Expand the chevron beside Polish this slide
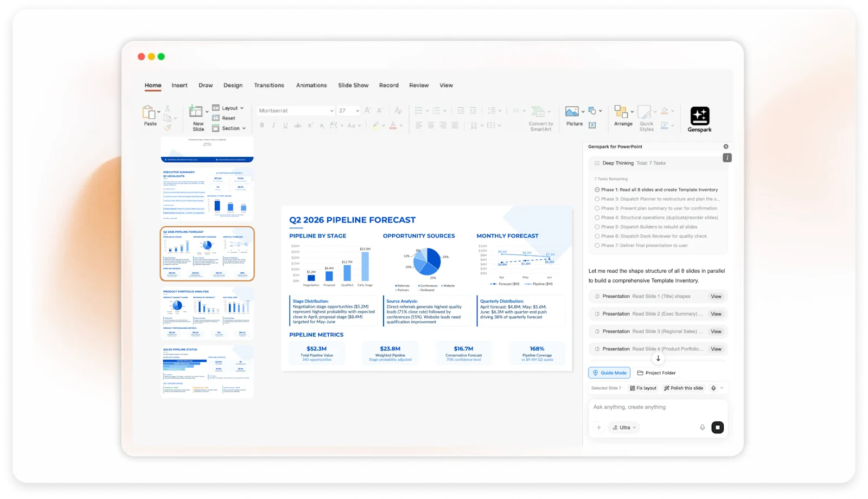This screenshot has height=499, width=868. [x=722, y=388]
